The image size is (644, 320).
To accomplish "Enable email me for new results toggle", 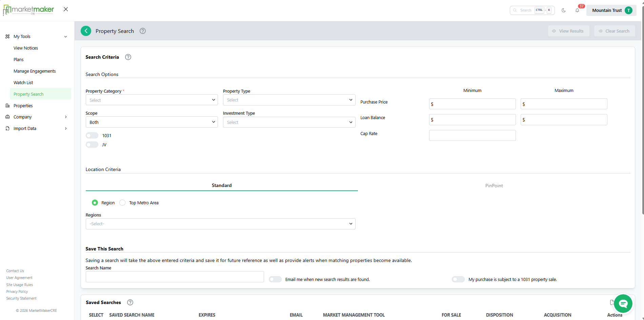I will pyautogui.click(x=275, y=279).
